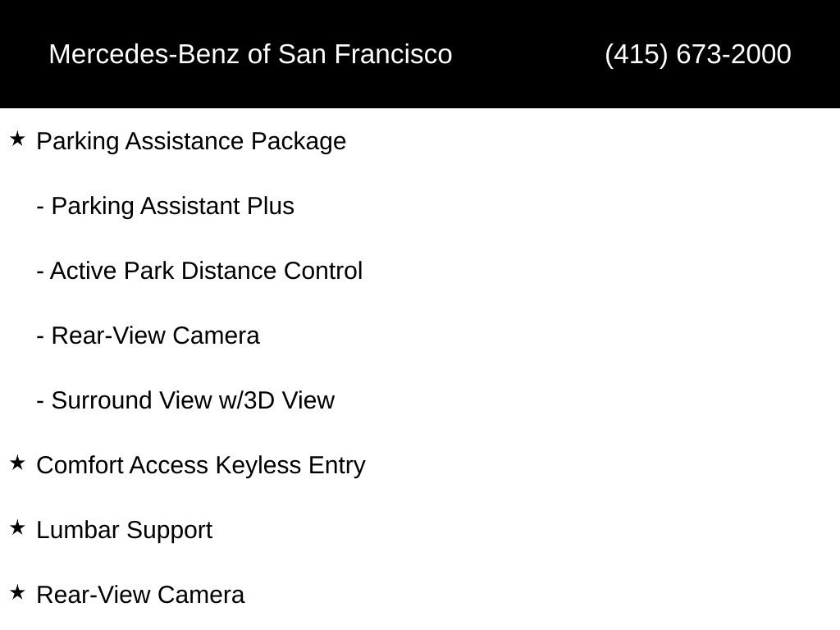The height and width of the screenshot is (630, 840).
Task: Select the star bullet beside Lumbar Support
Action: coord(17,527)
